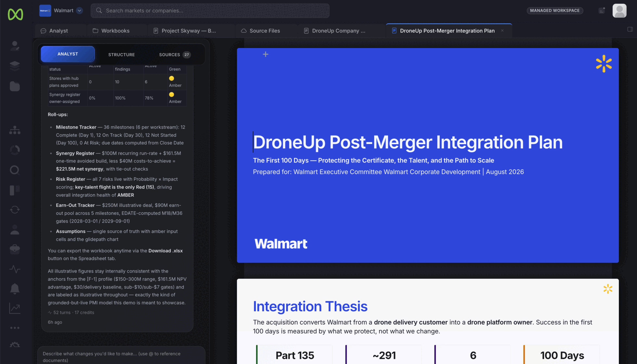Screen dimensions: 637x364
Task: Select the ANALYST panel button
Action: (x=68, y=54)
